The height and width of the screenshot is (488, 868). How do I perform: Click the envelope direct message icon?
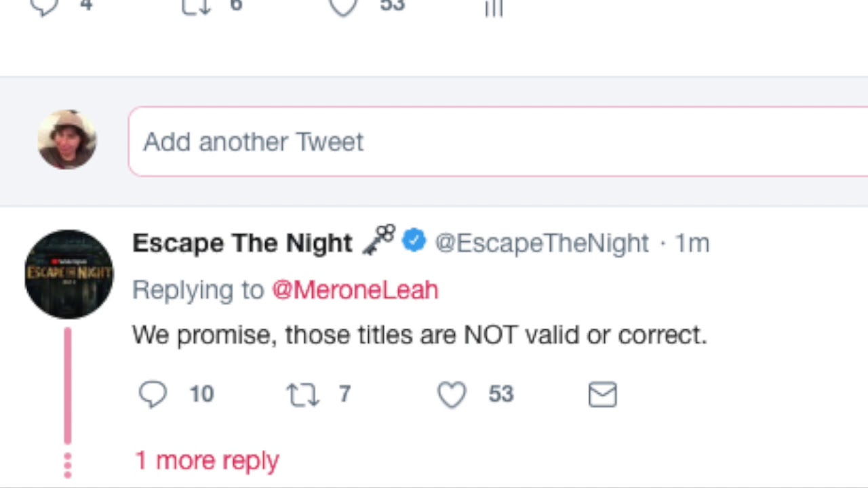pos(602,394)
